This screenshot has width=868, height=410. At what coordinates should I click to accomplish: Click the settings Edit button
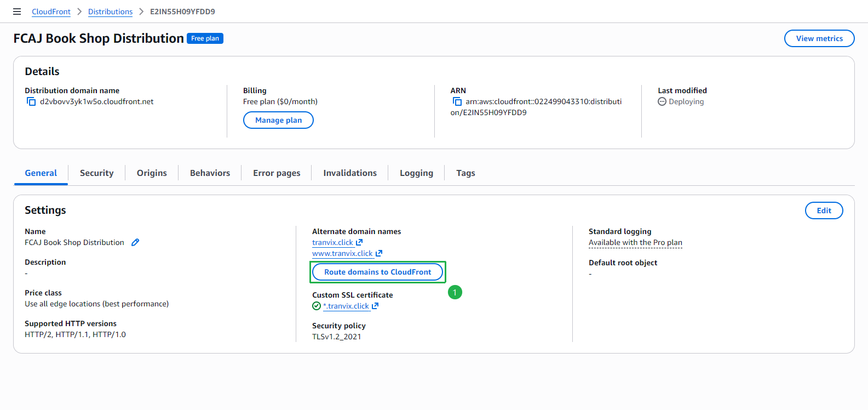pyautogui.click(x=824, y=210)
